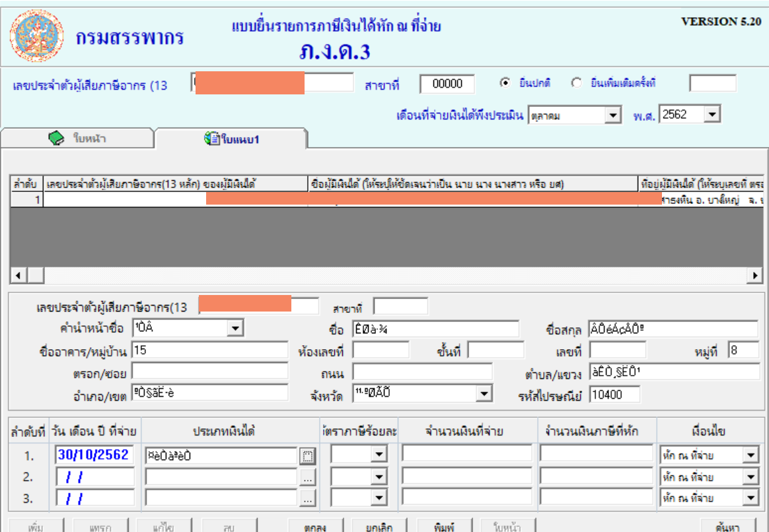Click row 1 ประเภทเงินได้ text field
The image size is (769, 532).
click(221, 456)
